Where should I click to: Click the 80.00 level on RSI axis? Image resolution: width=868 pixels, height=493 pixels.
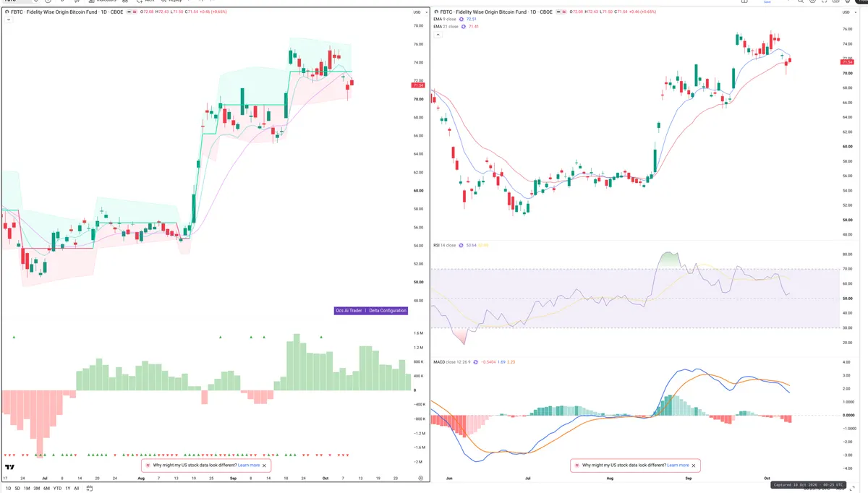click(x=847, y=254)
